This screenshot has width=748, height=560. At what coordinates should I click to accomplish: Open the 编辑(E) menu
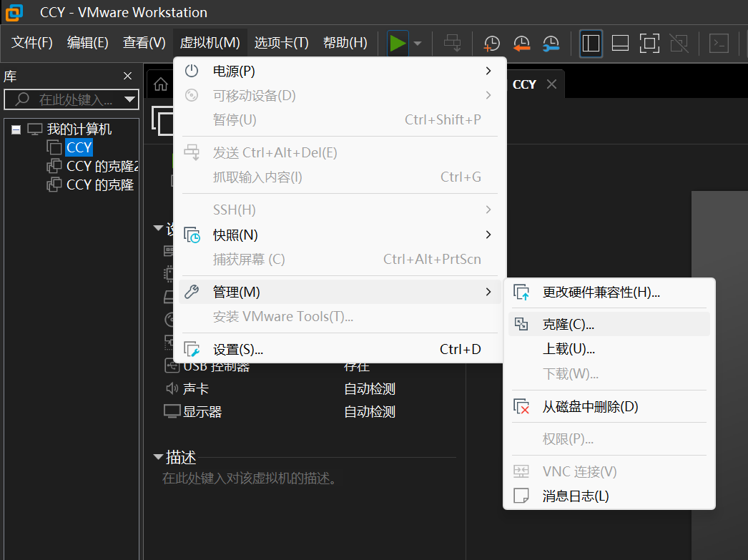(x=88, y=43)
